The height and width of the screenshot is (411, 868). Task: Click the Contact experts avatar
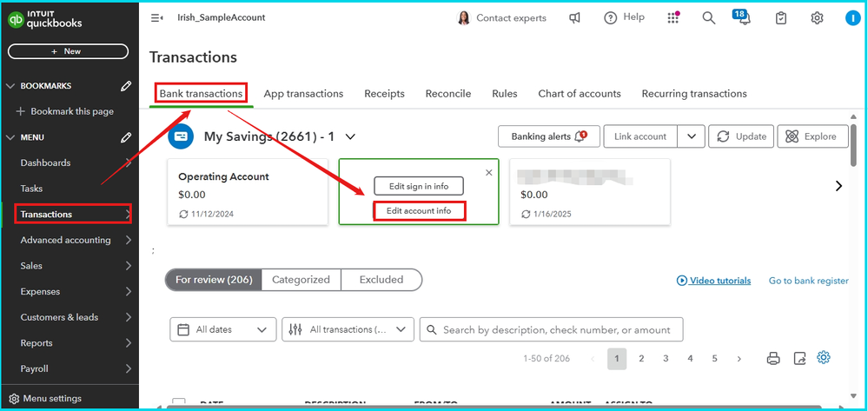coord(463,18)
